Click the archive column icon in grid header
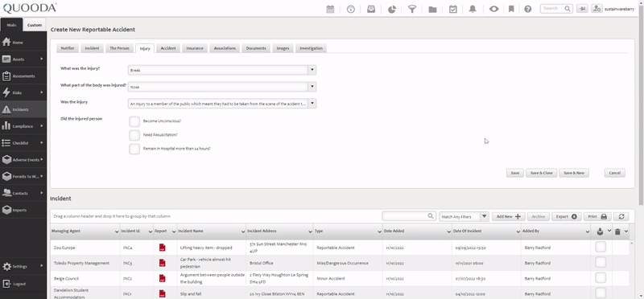 pyautogui.click(x=600, y=231)
